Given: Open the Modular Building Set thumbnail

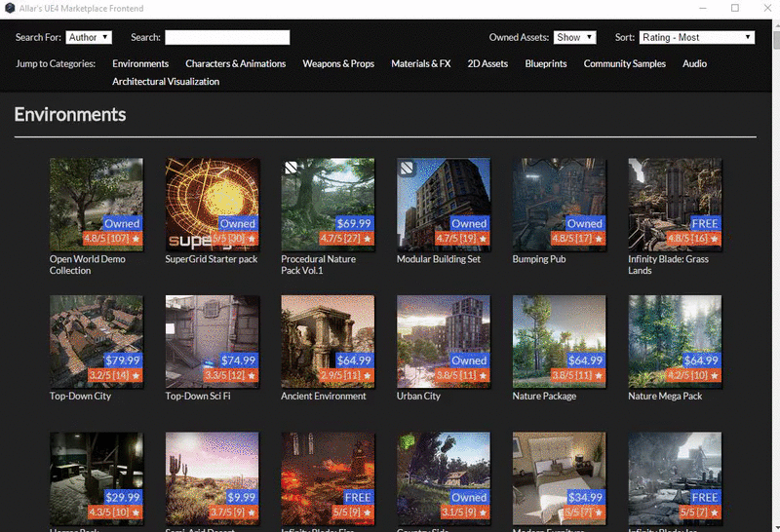Looking at the screenshot, I should click(x=444, y=205).
